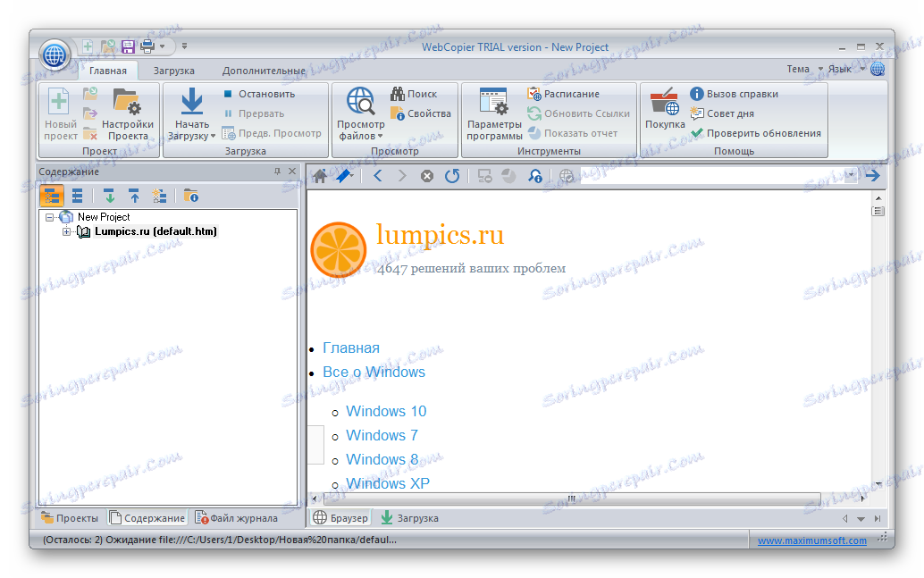Refresh the page in browser toolbar

pos(452,176)
